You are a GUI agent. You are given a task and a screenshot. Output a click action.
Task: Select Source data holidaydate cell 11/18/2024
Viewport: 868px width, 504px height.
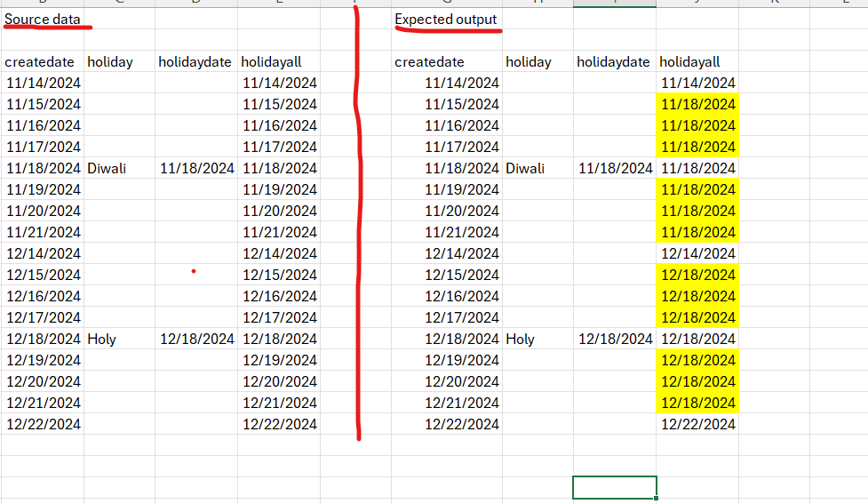(x=196, y=168)
